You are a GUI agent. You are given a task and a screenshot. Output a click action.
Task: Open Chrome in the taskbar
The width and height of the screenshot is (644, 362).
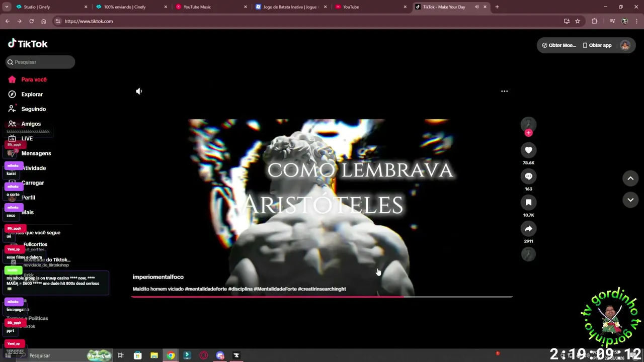pyautogui.click(x=171, y=355)
